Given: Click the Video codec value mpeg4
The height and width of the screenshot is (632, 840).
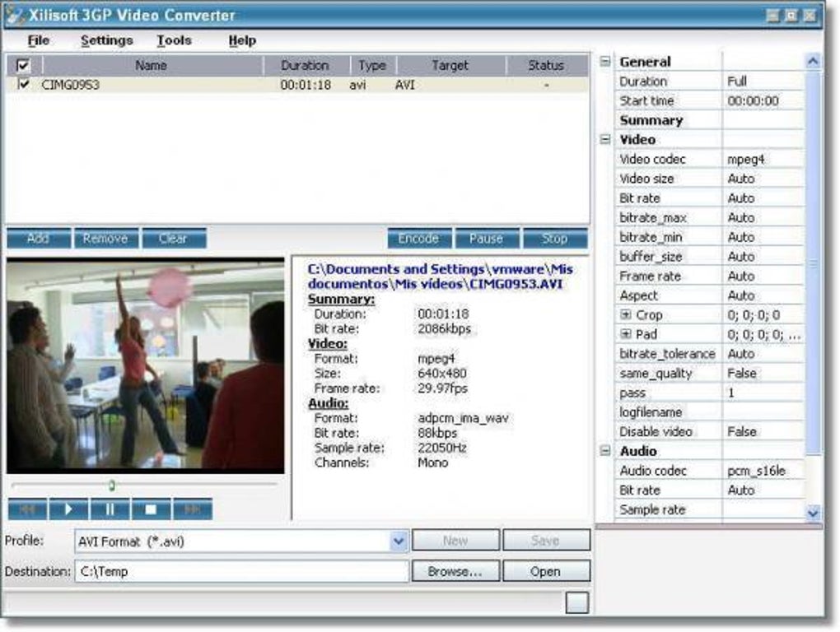Looking at the screenshot, I should (x=763, y=159).
